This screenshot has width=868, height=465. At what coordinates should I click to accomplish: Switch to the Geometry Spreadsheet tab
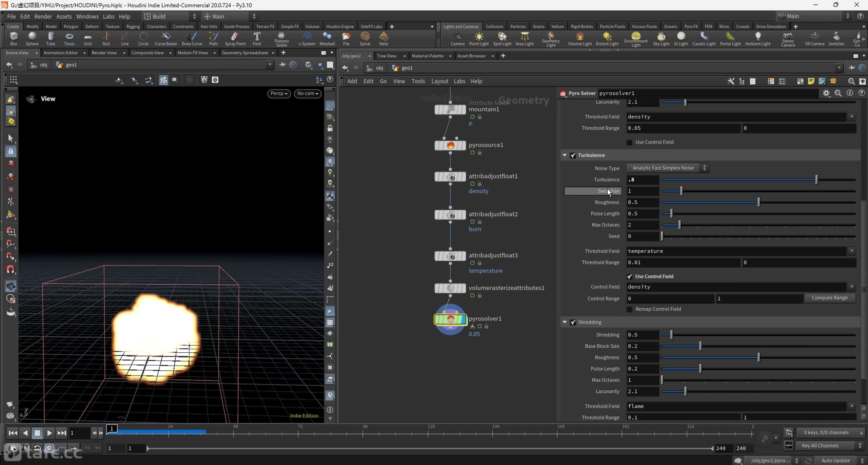click(245, 53)
